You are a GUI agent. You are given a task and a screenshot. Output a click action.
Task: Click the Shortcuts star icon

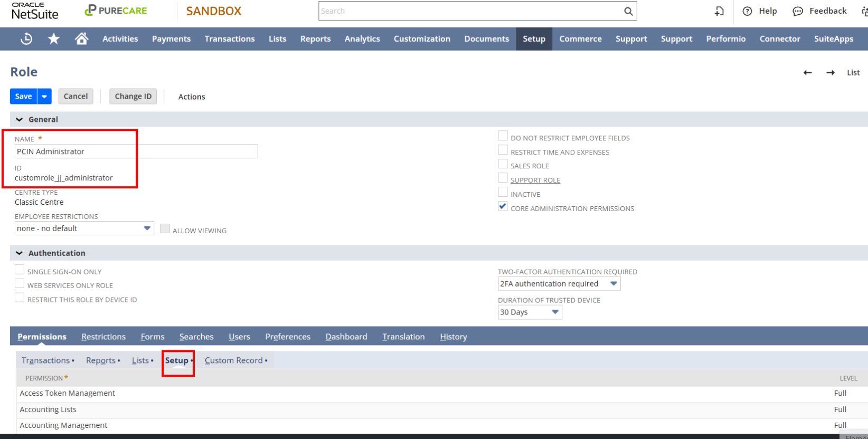[54, 39]
